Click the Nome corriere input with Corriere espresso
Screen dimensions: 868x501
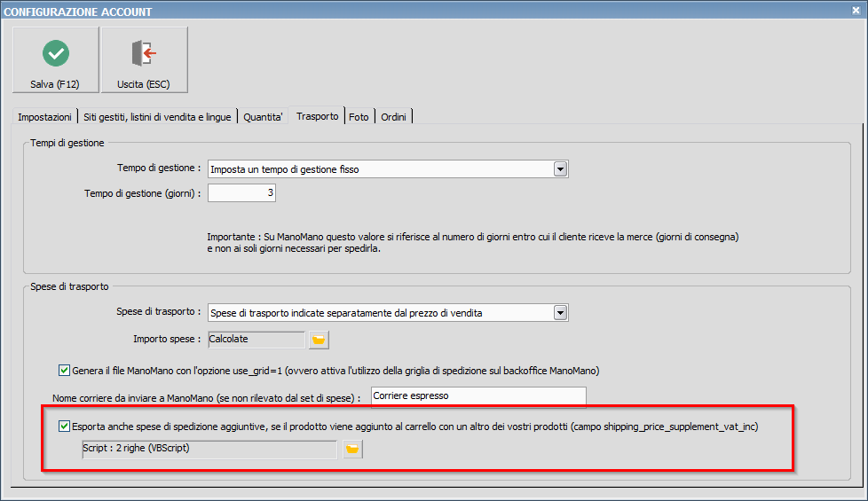(478, 396)
